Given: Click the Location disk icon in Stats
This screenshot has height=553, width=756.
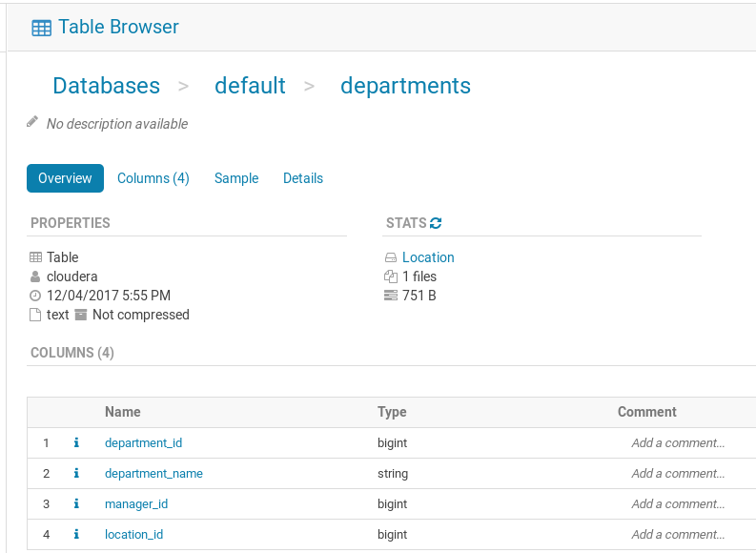Looking at the screenshot, I should click(390, 257).
